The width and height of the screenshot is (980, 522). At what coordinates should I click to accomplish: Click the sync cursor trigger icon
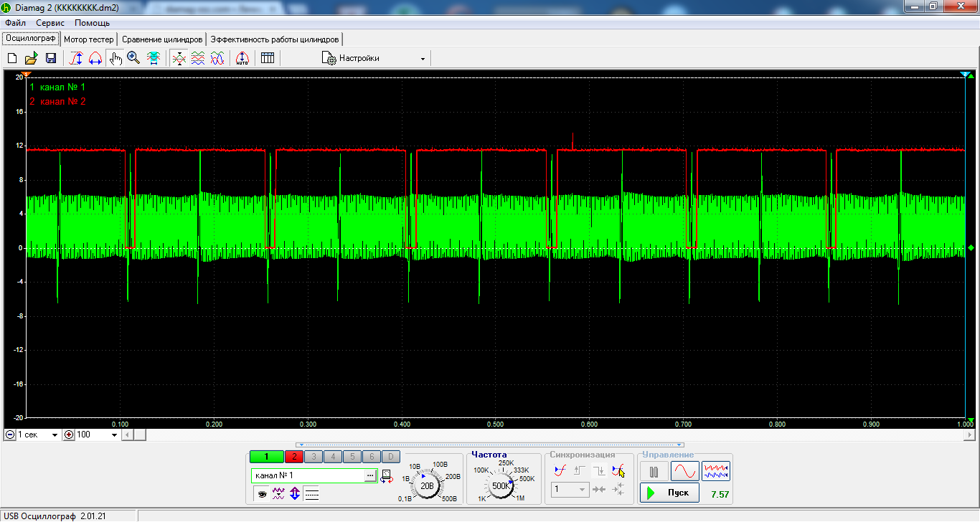[618, 471]
